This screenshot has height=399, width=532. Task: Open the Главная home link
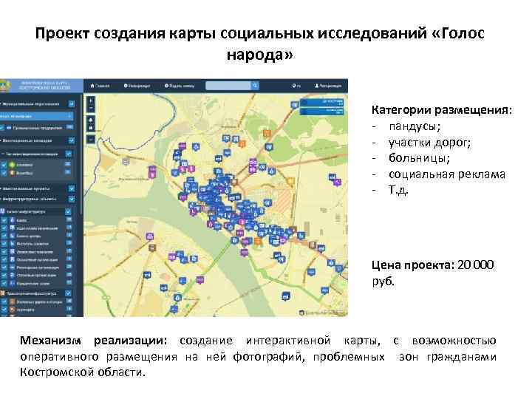click(100, 86)
